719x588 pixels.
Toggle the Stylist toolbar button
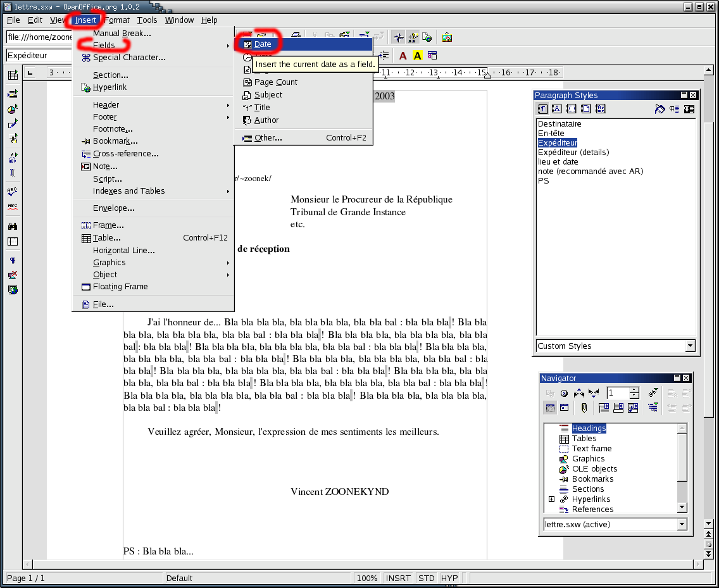[x=413, y=37]
